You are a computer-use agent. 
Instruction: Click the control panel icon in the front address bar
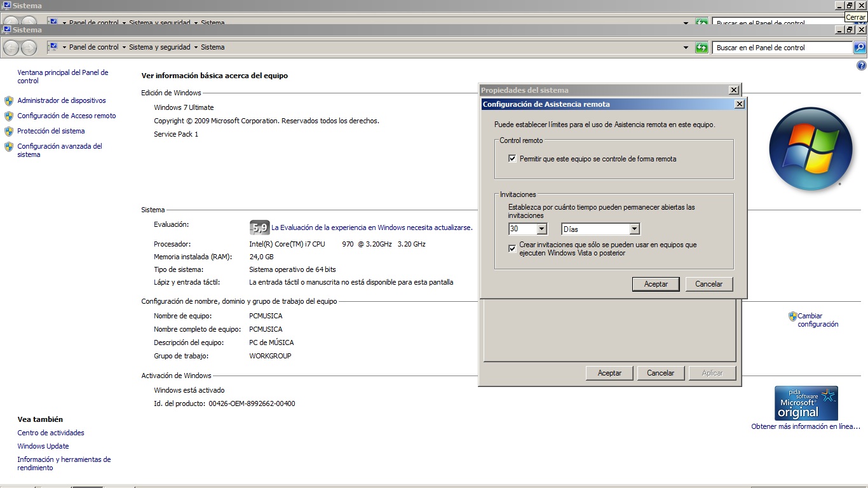click(x=53, y=46)
